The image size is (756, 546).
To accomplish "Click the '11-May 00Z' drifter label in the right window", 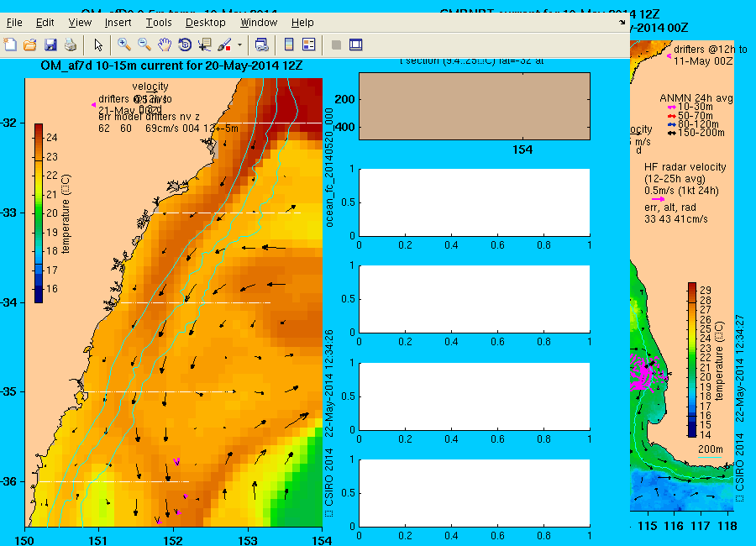I will [x=703, y=61].
